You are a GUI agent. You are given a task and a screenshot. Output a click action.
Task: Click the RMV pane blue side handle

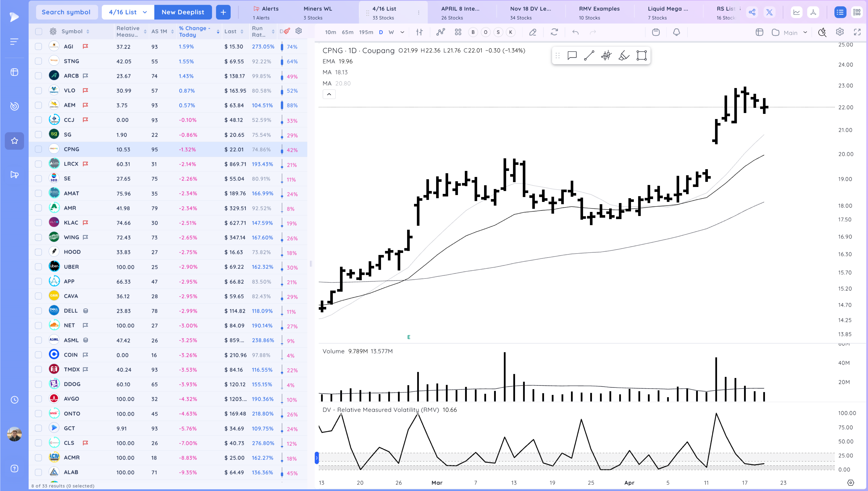(317, 458)
